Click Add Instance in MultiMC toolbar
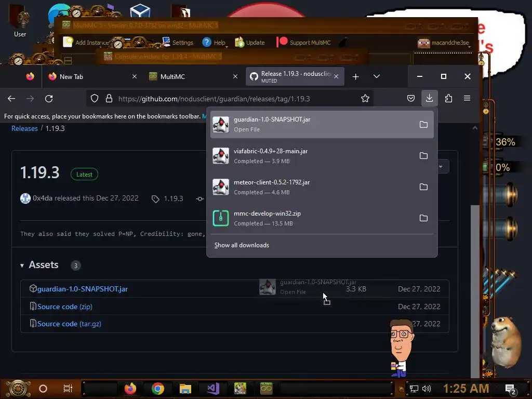The height and width of the screenshot is (399, 532). click(x=86, y=43)
